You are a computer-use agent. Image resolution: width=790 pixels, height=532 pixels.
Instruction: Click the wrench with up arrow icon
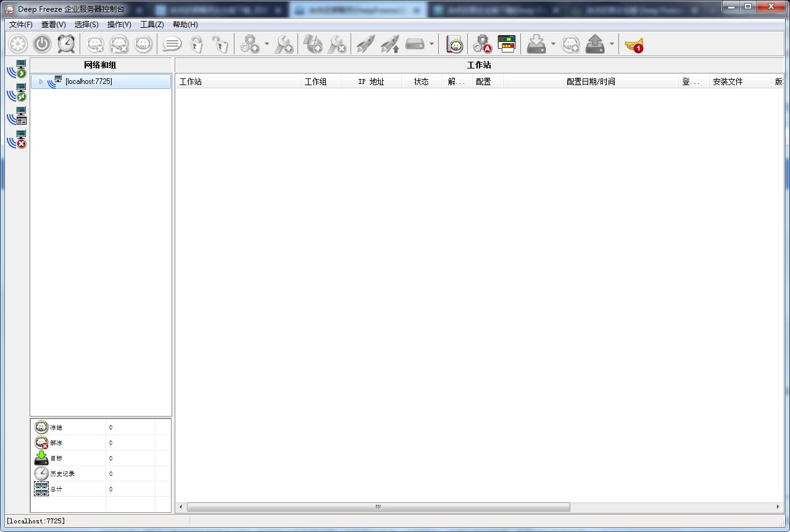tap(284, 44)
